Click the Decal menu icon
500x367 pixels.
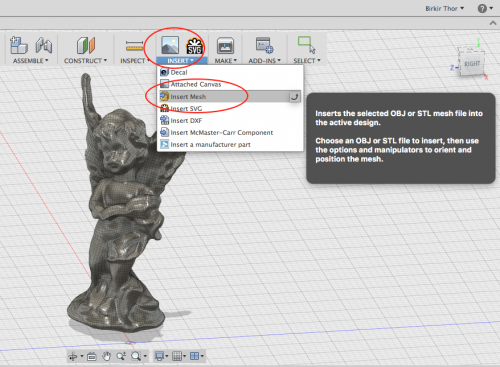tap(164, 72)
